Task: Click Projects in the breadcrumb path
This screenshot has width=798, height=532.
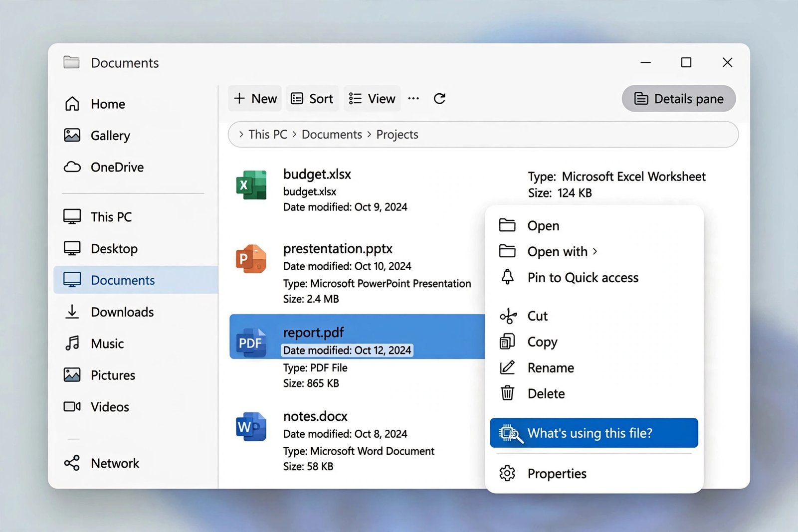Action: click(397, 134)
